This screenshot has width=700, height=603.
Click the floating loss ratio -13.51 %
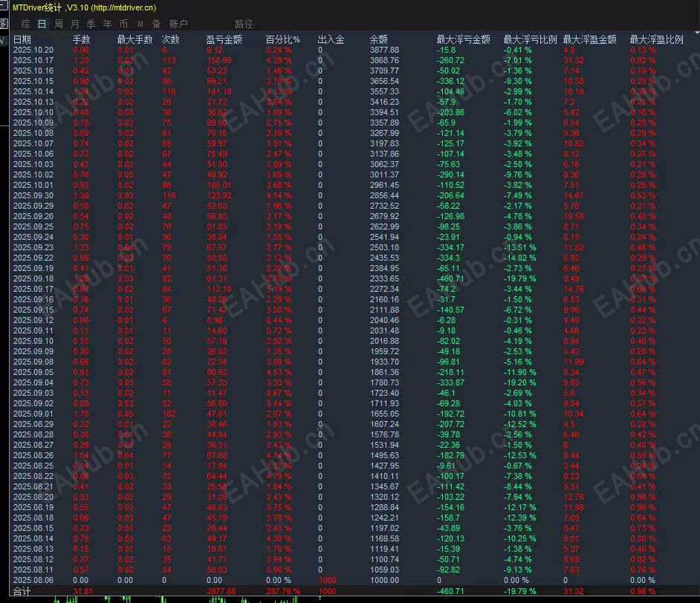(x=519, y=247)
